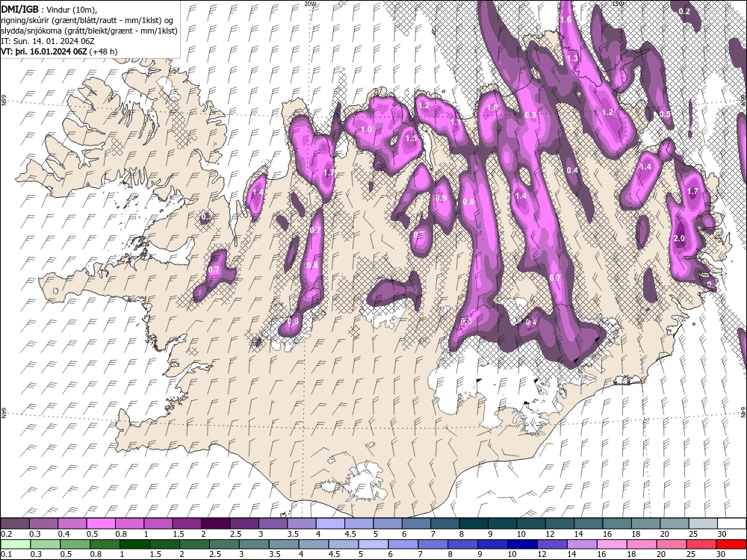Screen dimensions: 747x560
Task: Select the lower-row violet swatch above 14
Action: point(581,544)
